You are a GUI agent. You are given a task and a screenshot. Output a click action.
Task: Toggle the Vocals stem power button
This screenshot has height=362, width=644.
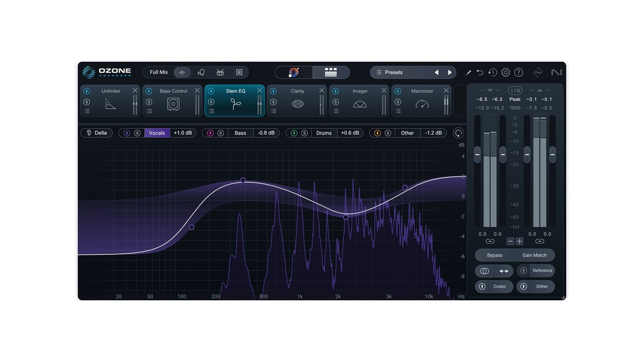tap(127, 133)
